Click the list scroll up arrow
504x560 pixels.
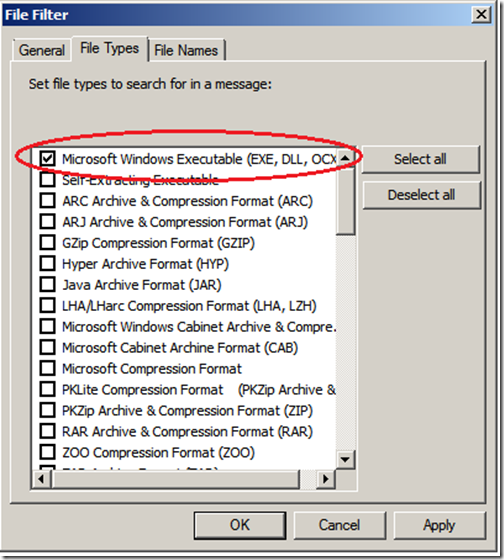(x=345, y=158)
